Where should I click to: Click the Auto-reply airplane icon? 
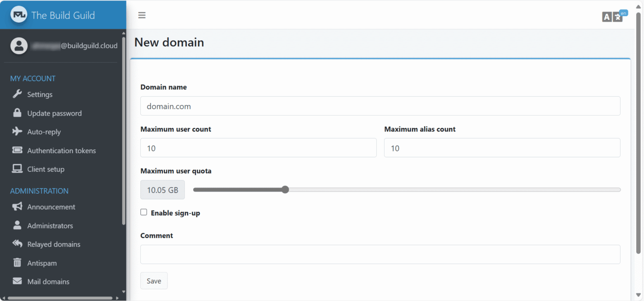17,132
